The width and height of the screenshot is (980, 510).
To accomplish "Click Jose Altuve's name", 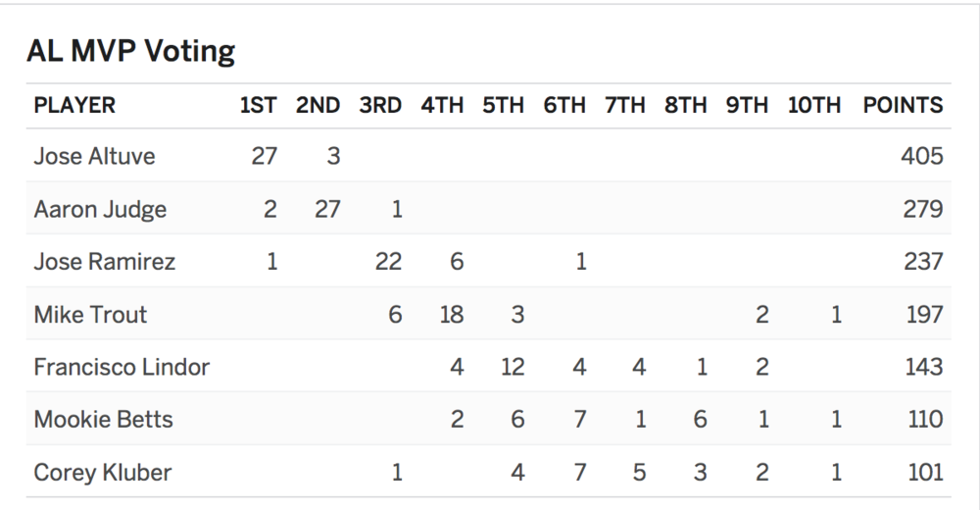I will click(94, 156).
